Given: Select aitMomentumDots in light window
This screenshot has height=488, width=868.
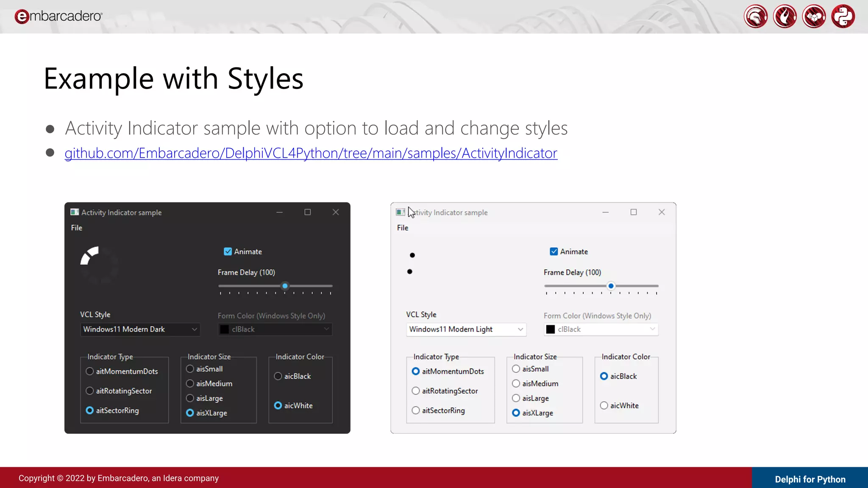Looking at the screenshot, I should tap(448, 372).
